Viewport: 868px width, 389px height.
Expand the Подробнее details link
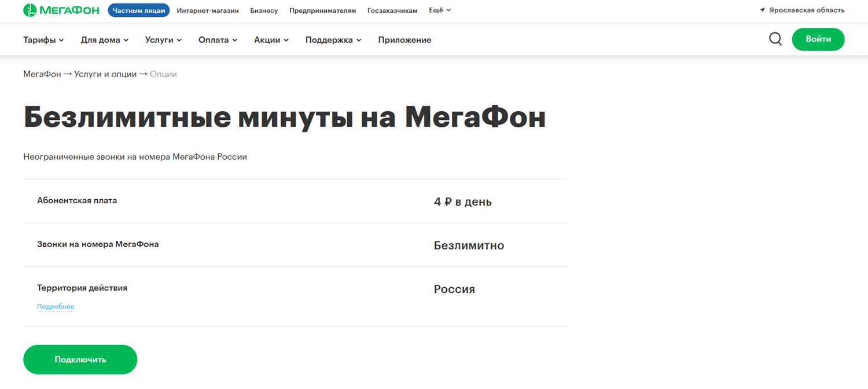click(x=56, y=307)
